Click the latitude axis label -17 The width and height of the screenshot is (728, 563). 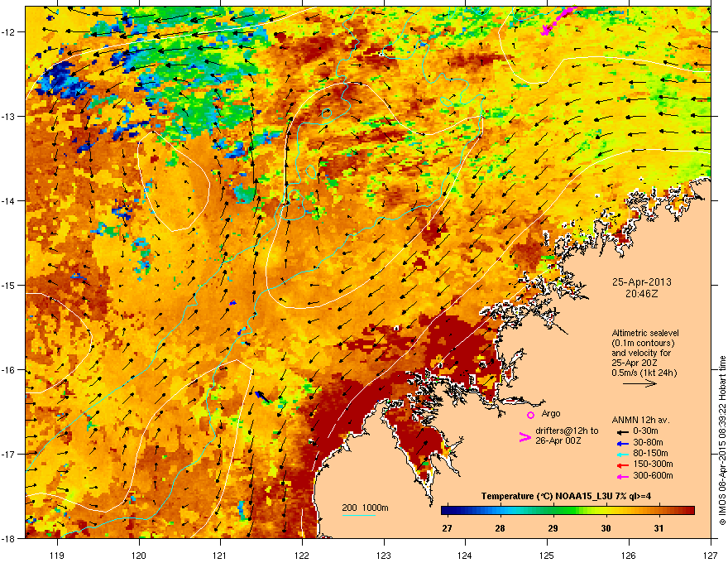point(9,454)
